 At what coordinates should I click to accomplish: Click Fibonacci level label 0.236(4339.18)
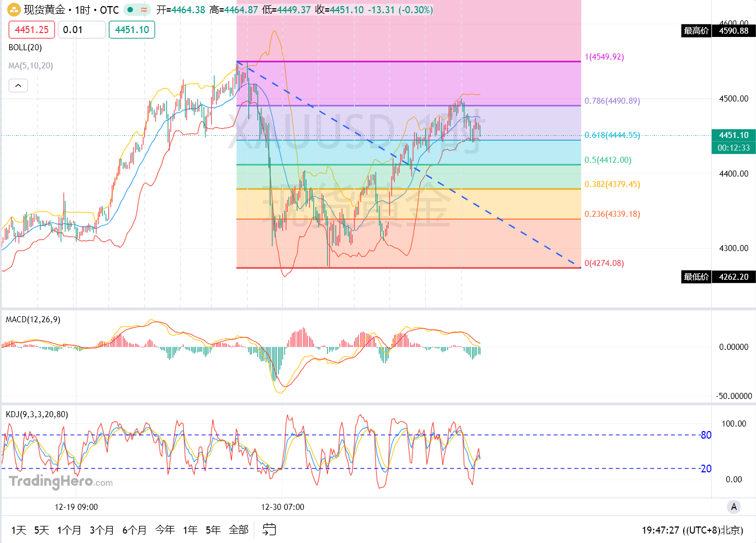[x=612, y=214]
